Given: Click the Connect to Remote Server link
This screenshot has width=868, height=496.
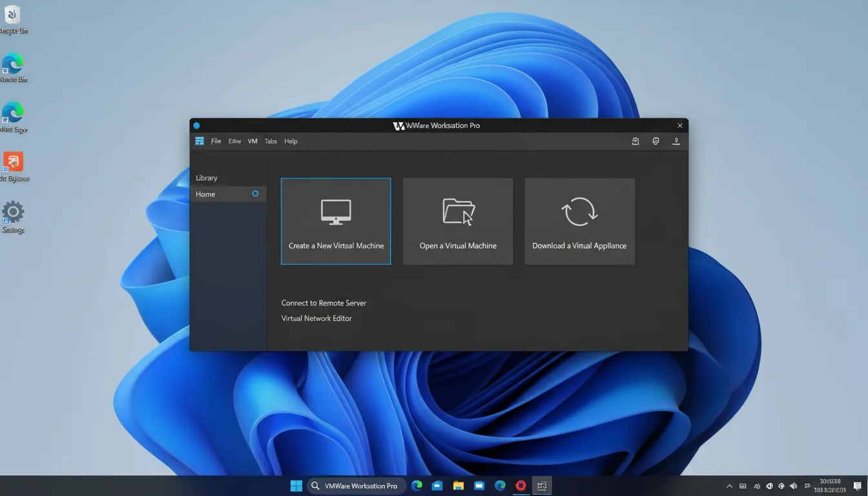Looking at the screenshot, I should tap(324, 303).
